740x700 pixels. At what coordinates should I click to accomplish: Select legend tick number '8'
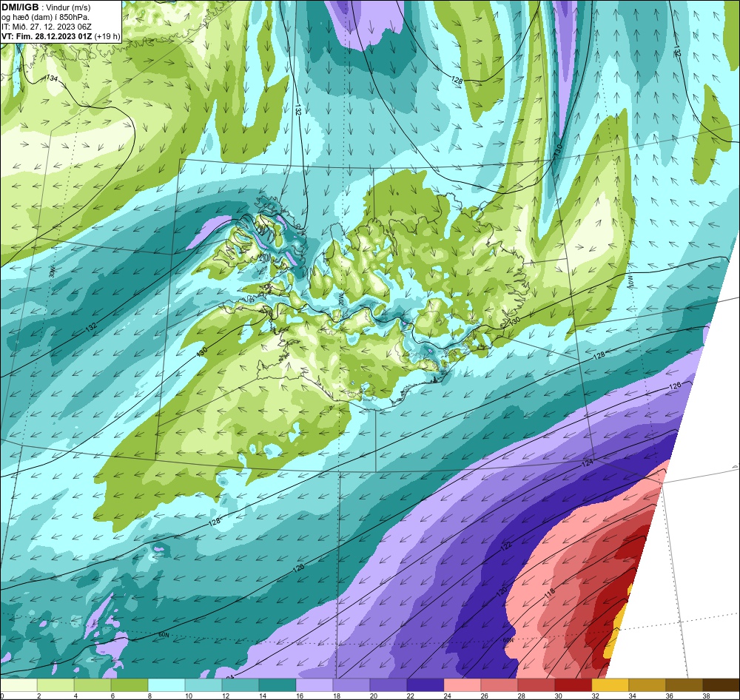click(x=150, y=696)
